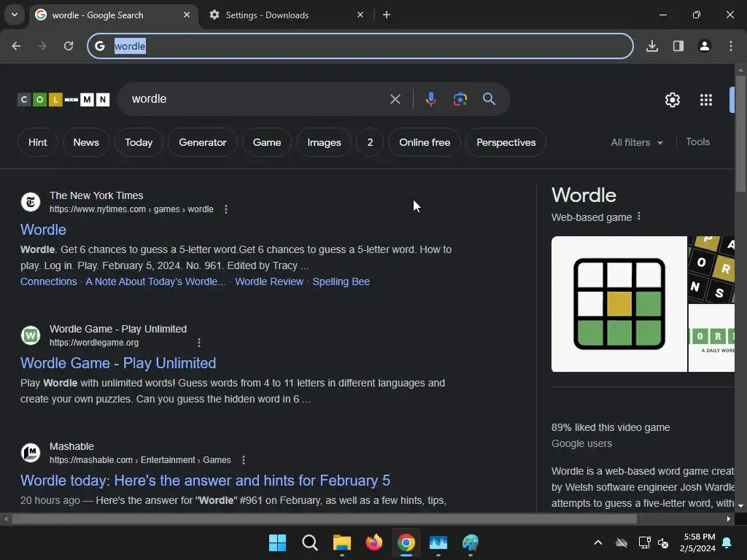The image size is (747, 560).
Task: Start a voice search with the microphone
Action: click(x=430, y=99)
